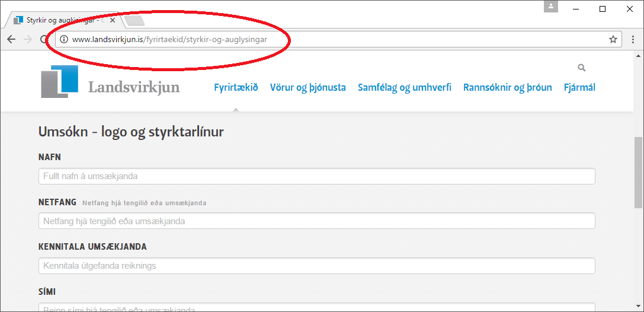Open the Chrome three-dot menu
The width and height of the screenshot is (644, 312).
point(634,40)
